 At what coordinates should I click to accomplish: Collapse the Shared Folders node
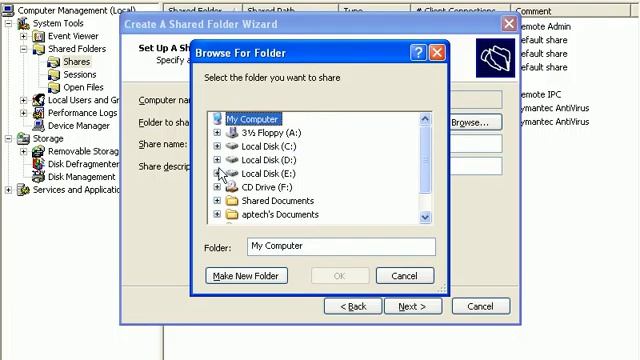coord(23,49)
